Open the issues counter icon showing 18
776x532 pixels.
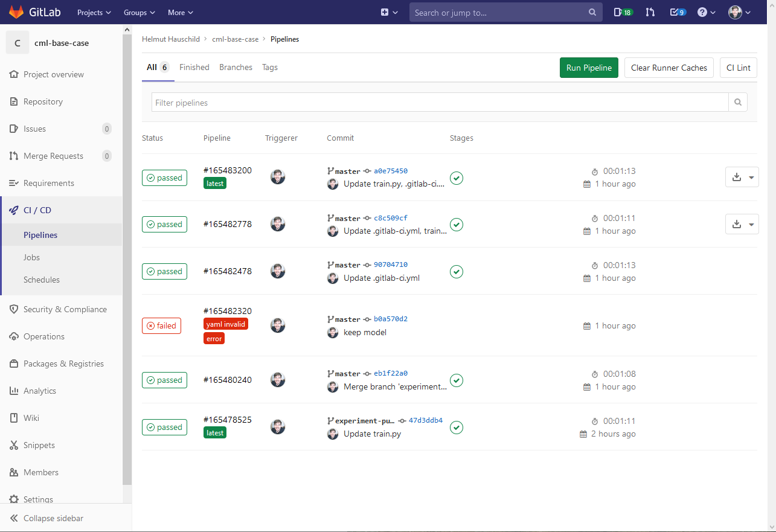623,12
